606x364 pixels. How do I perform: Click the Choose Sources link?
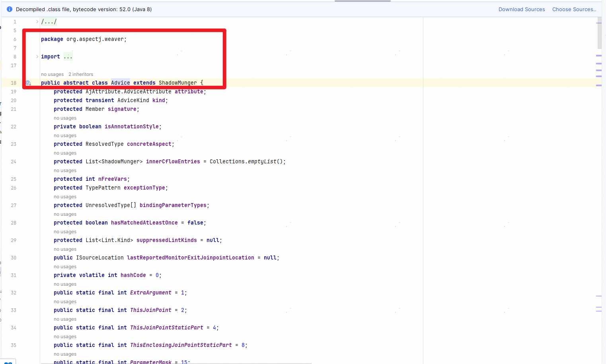[x=574, y=10]
